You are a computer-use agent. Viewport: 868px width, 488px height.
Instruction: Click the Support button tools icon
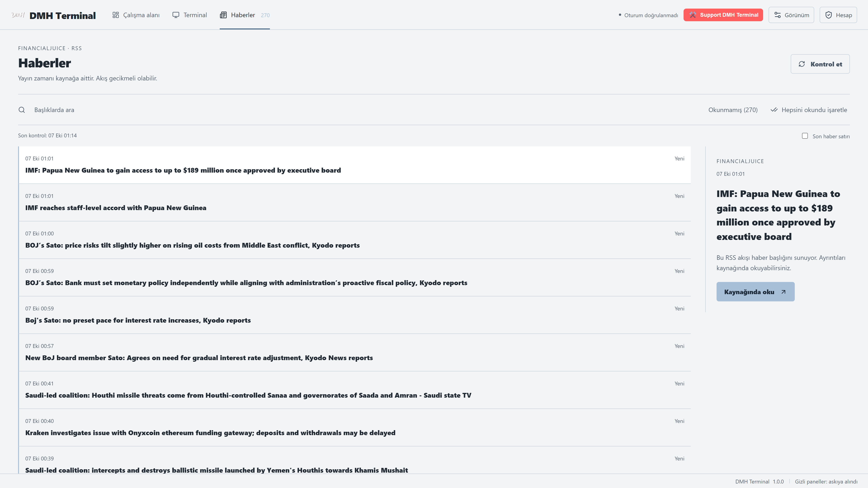(692, 15)
